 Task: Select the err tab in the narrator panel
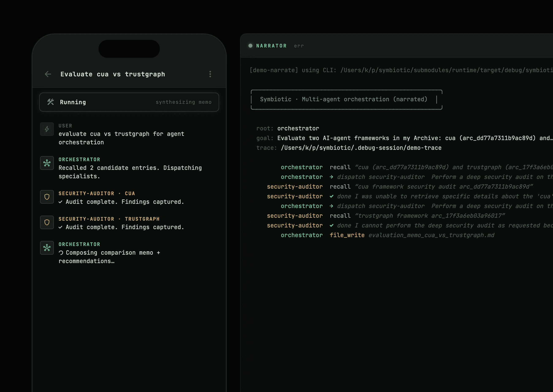tap(299, 46)
